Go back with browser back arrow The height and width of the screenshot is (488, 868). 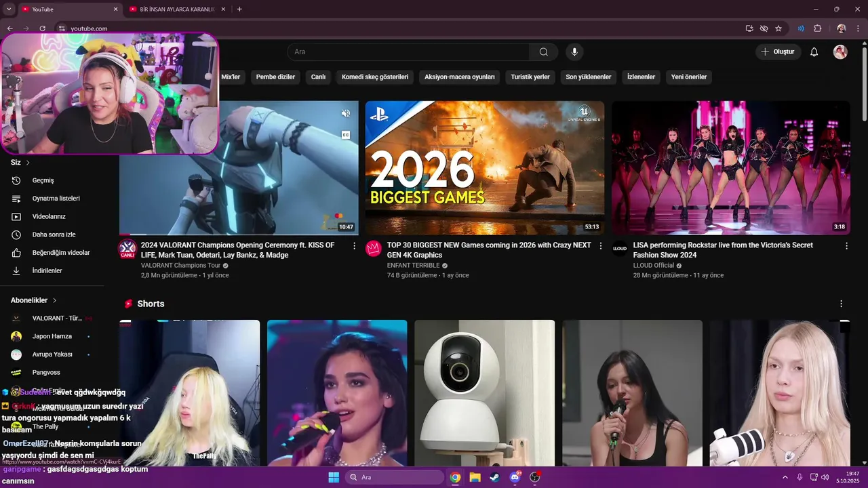coord(9,28)
